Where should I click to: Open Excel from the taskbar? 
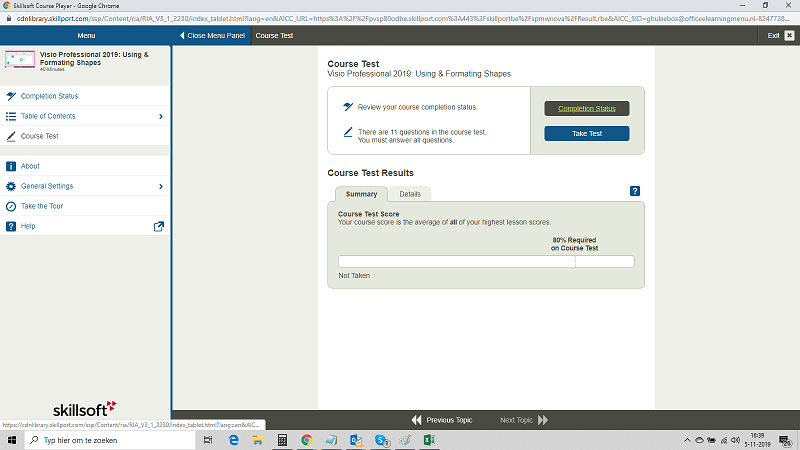click(x=429, y=440)
